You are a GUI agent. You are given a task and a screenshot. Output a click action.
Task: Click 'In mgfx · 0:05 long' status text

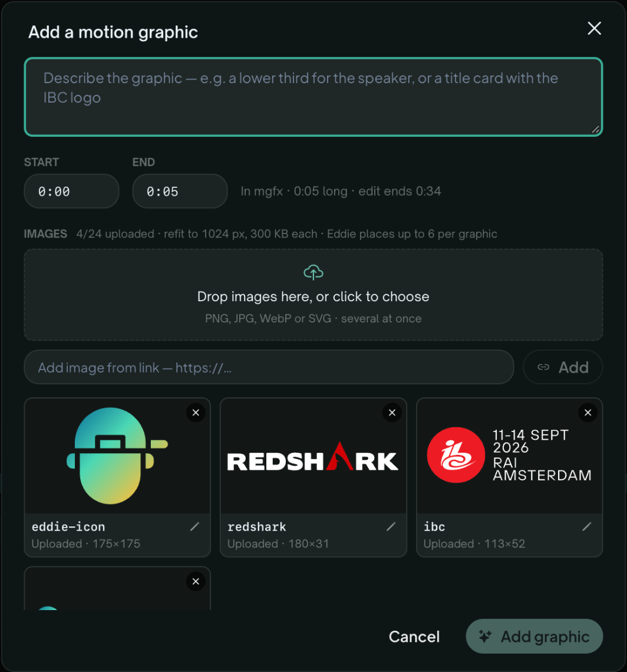click(294, 191)
